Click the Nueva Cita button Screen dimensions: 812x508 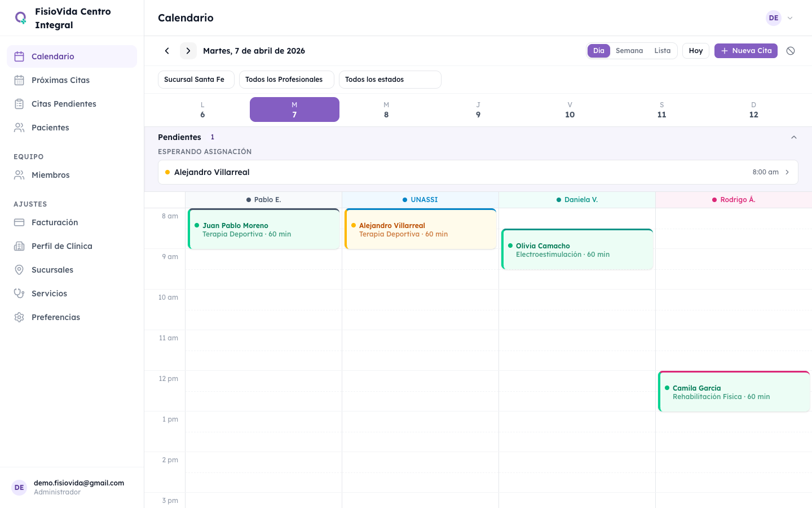point(745,50)
